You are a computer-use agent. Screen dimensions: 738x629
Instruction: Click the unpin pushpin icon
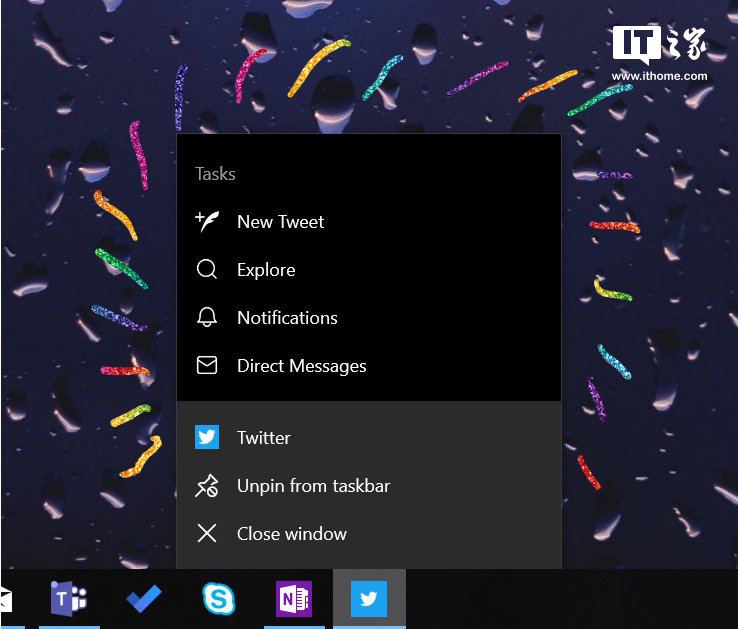tap(207, 486)
